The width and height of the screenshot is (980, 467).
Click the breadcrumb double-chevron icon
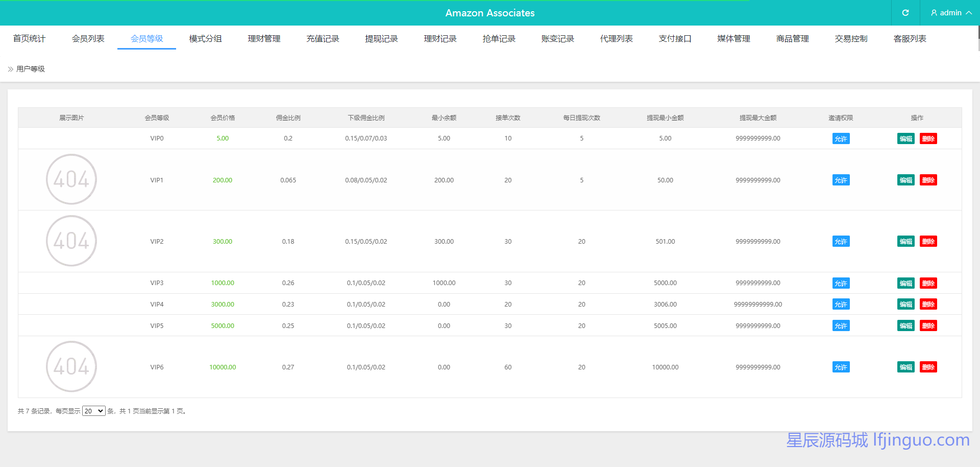[10, 69]
